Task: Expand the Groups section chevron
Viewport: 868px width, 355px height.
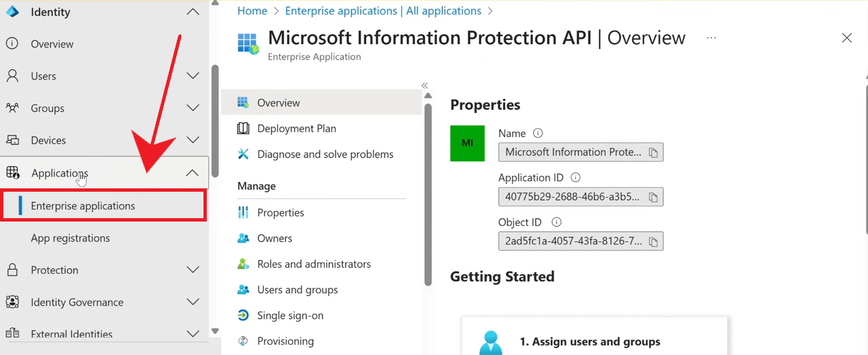Action: point(193,108)
